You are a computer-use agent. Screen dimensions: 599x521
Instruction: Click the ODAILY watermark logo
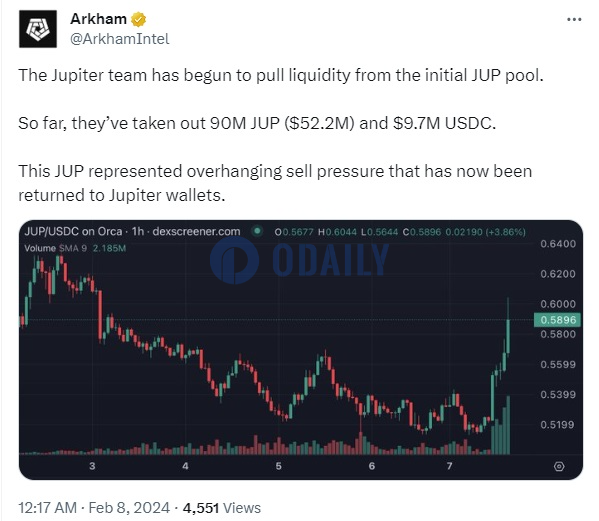pos(299,260)
